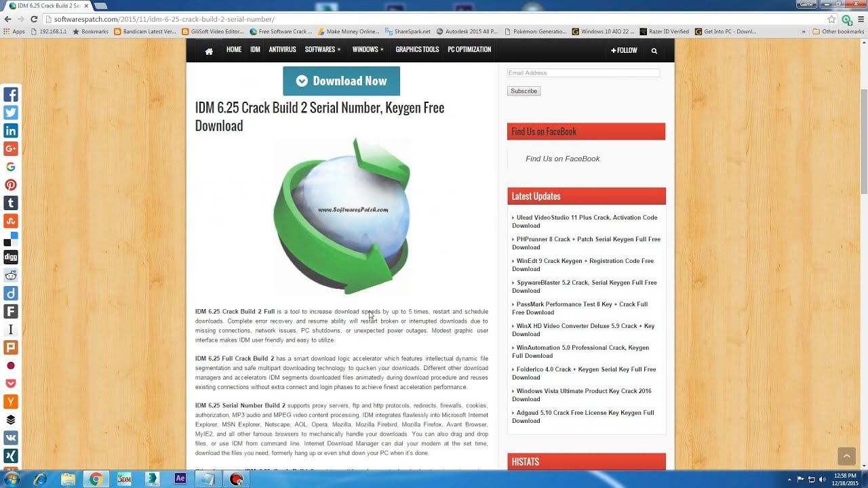Open the Find Us on FaceBook link

point(562,159)
